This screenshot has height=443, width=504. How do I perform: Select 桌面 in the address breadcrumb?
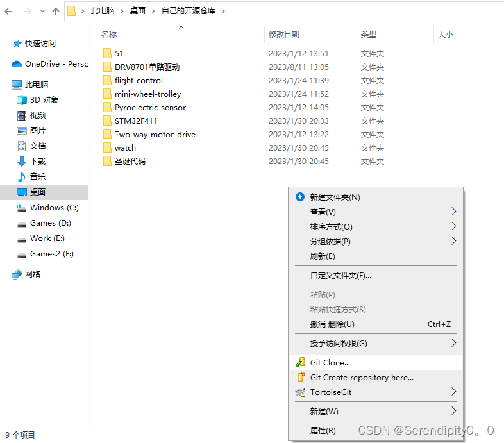click(138, 11)
